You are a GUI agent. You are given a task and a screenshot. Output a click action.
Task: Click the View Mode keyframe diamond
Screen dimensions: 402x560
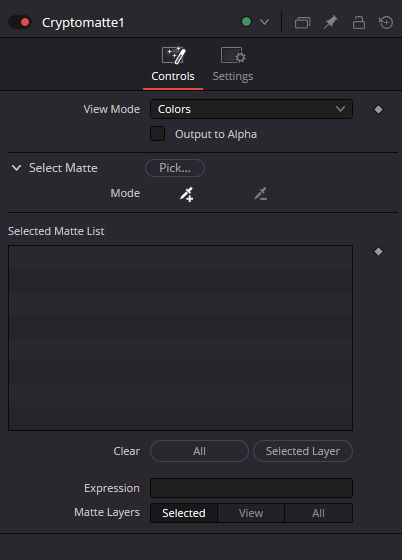(378, 109)
